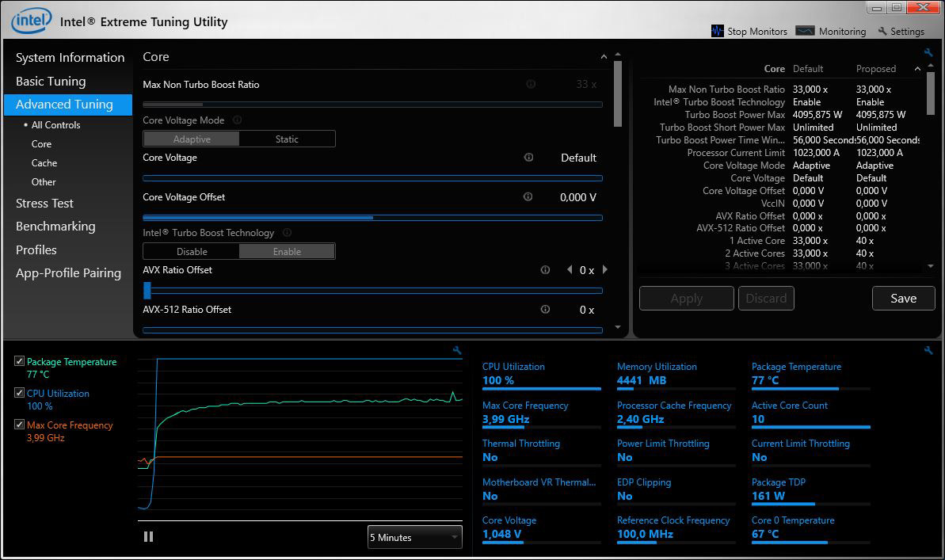Show info for Max Non Turbo Boost Ratio
Screen dimensions: 945x560
(531, 84)
